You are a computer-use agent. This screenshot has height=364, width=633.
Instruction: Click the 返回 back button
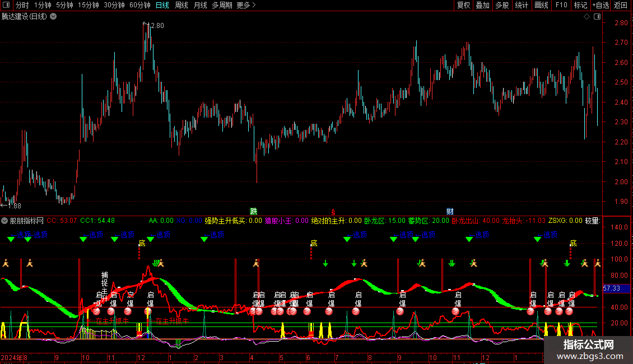pyautogui.click(x=621, y=5)
